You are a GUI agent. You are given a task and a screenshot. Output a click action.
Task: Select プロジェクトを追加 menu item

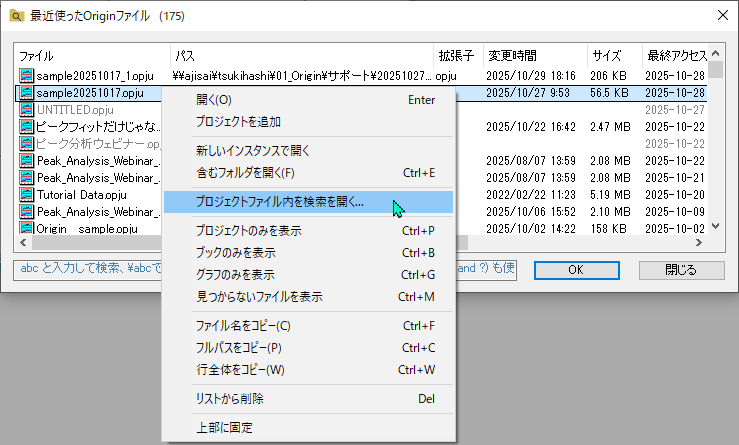pos(308,122)
